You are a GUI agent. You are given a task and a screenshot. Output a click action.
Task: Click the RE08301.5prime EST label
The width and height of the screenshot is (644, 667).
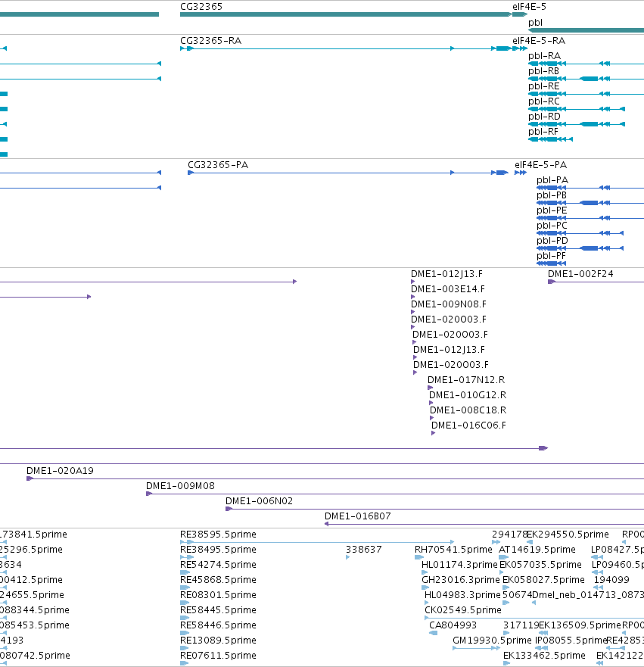(x=218, y=594)
